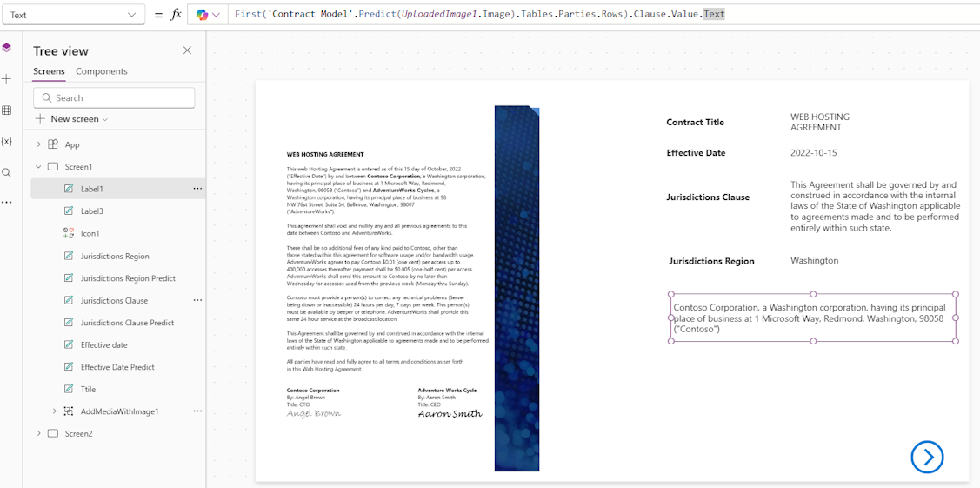Screen dimensions: 980x488
Task: Click the Search magnifier icon in left rail
Action: pos(7,172)
